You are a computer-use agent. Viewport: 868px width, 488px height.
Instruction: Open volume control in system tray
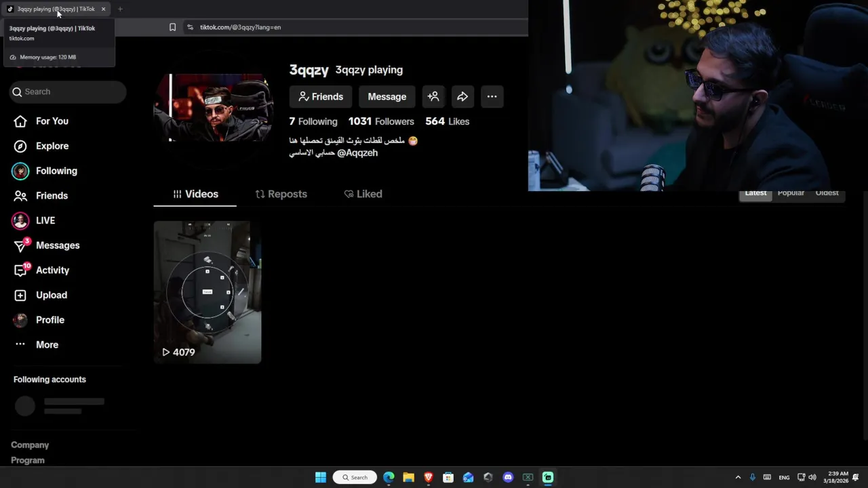[812, 477]
